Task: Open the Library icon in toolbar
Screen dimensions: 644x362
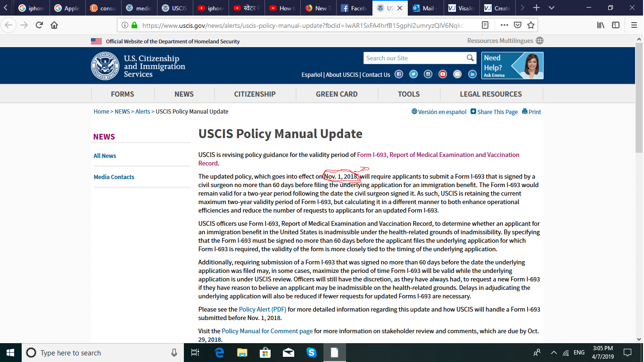Action: click(x=601, y=25)
